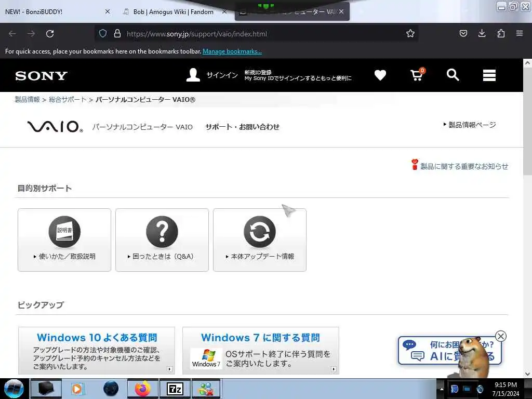This screenshot has width=532, height=399.
Task: Click the page scrollbar up arrow
Action: [527, 63]
